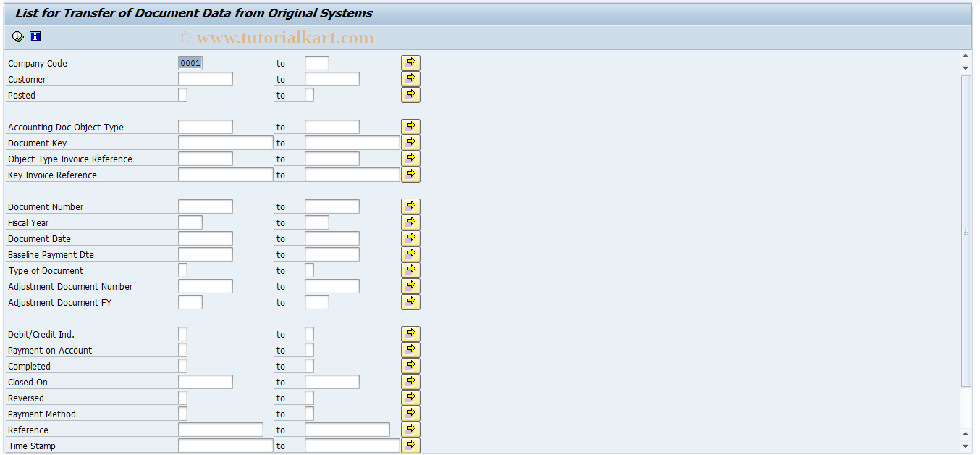Open multiple selection for Company Code

click(x=410, y=63)
